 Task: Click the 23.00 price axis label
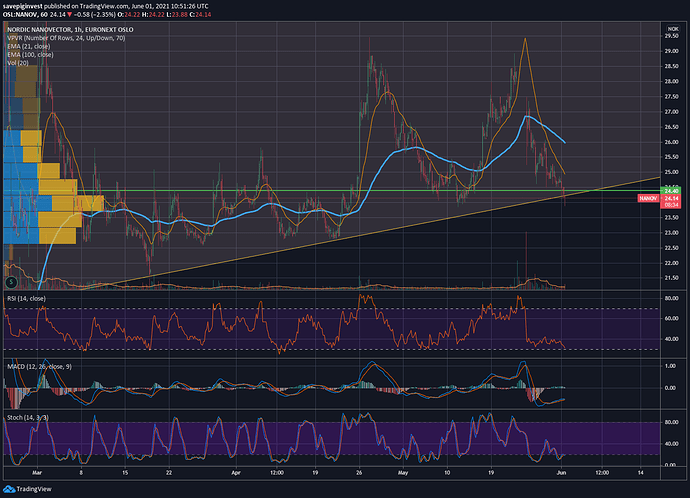672,233
